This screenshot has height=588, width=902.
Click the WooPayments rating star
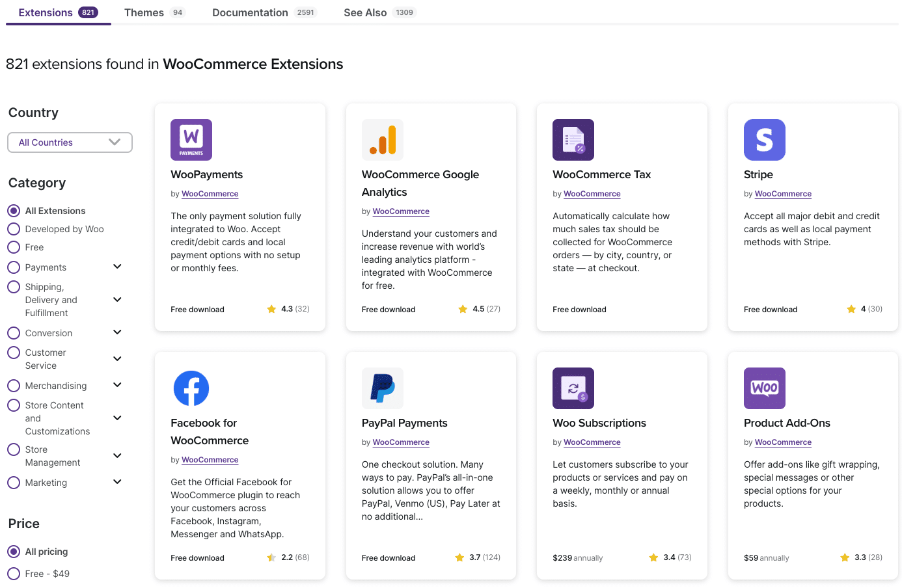pyautogui.click(x=271, y=309)
